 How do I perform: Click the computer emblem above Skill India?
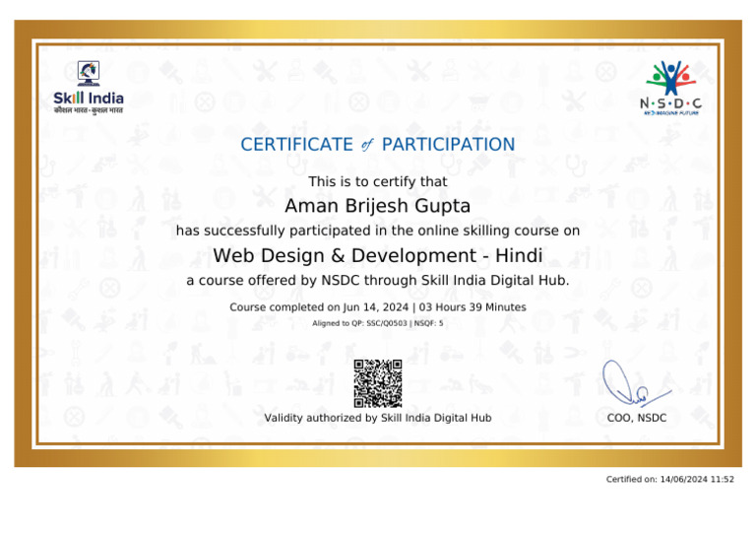(x=89, y=73)
